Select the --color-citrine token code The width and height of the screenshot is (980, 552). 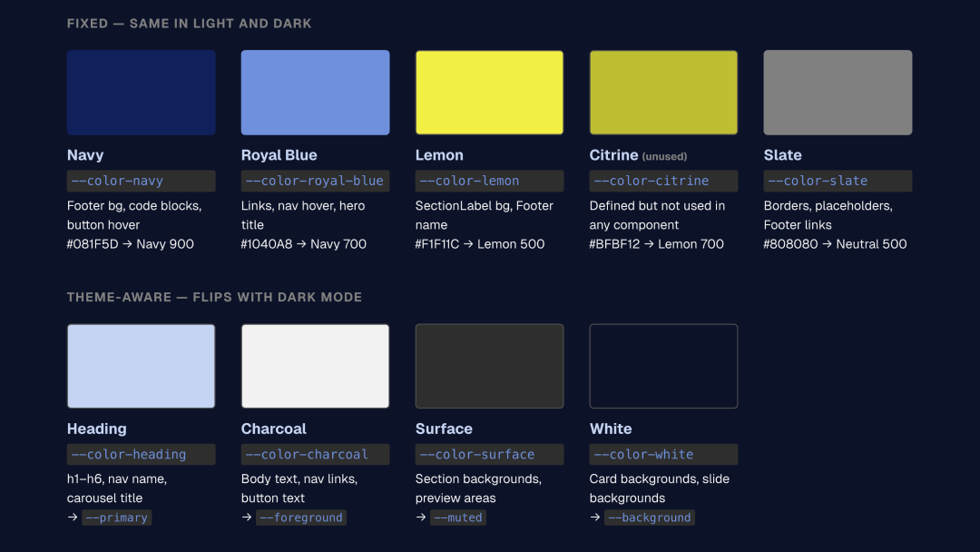click(663, 181)
